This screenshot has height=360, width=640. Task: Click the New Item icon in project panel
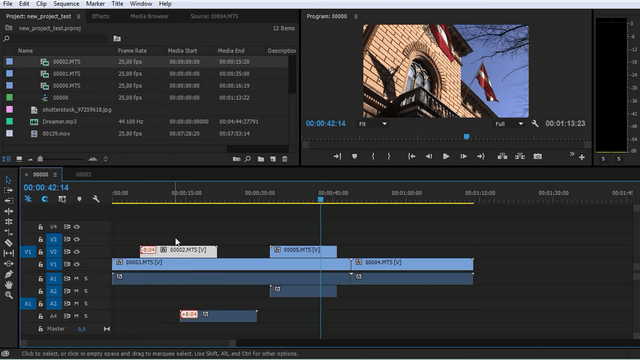(273, 159)
